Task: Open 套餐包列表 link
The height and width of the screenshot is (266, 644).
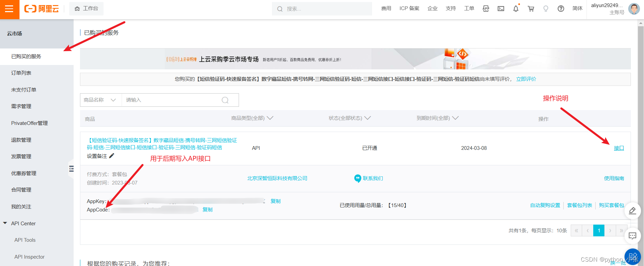Action: (579, 205)
